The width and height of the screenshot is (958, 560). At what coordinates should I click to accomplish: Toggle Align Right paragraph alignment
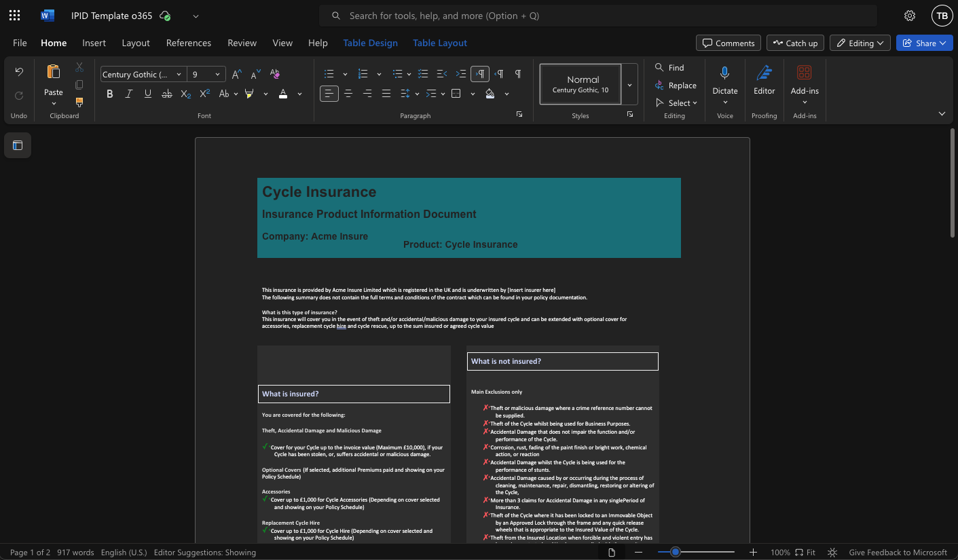[367, 94]
